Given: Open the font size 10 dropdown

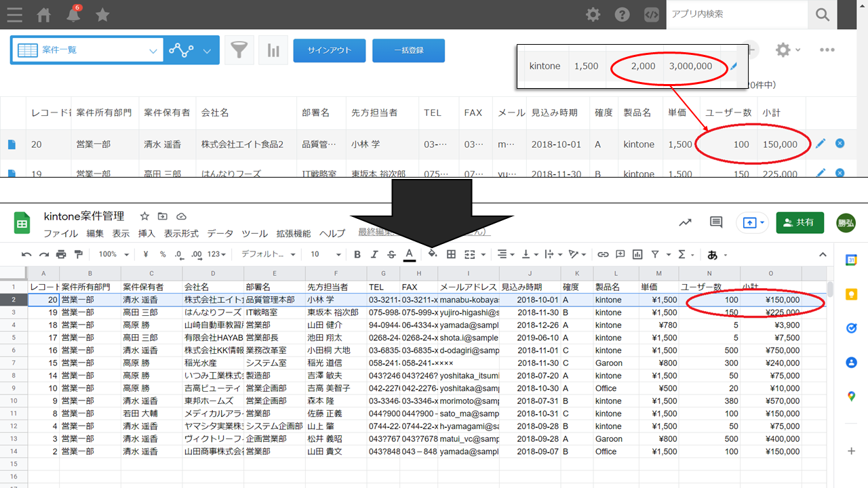Looking at the screenshot, I should tap(325, 254).
